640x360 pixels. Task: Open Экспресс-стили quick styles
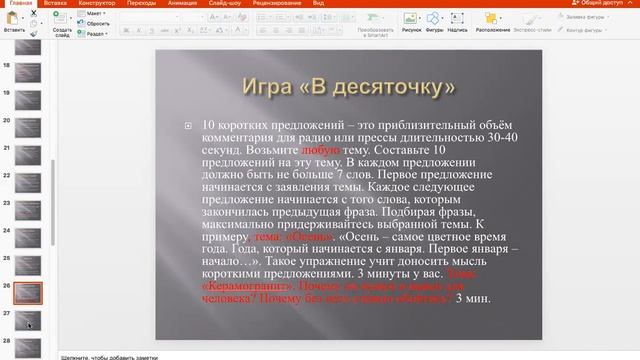click(532, 22)
